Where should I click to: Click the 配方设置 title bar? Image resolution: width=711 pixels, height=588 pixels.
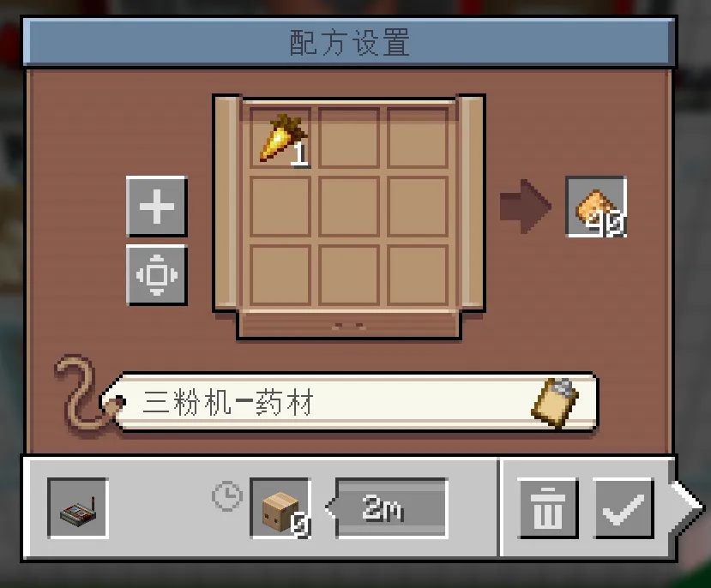pyautogui.click(x=349, y=42)
